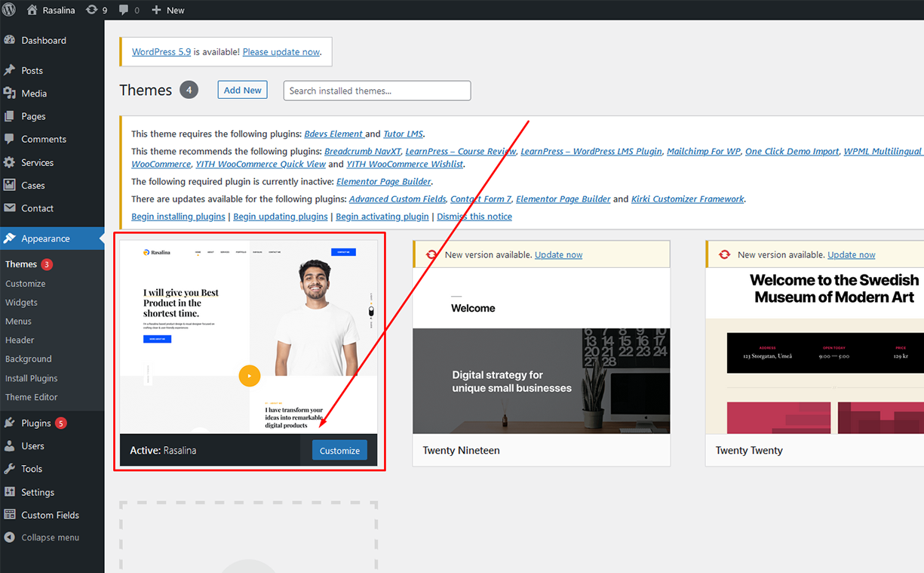
Task: Click the Contact envelope icon
Action: pos(10,208)
